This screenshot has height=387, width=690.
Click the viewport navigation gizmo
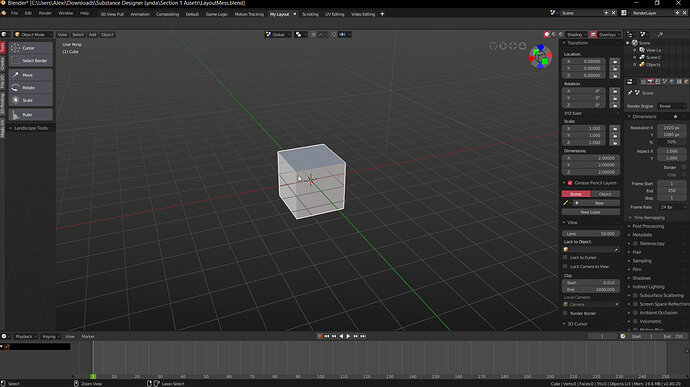[540, 56]
